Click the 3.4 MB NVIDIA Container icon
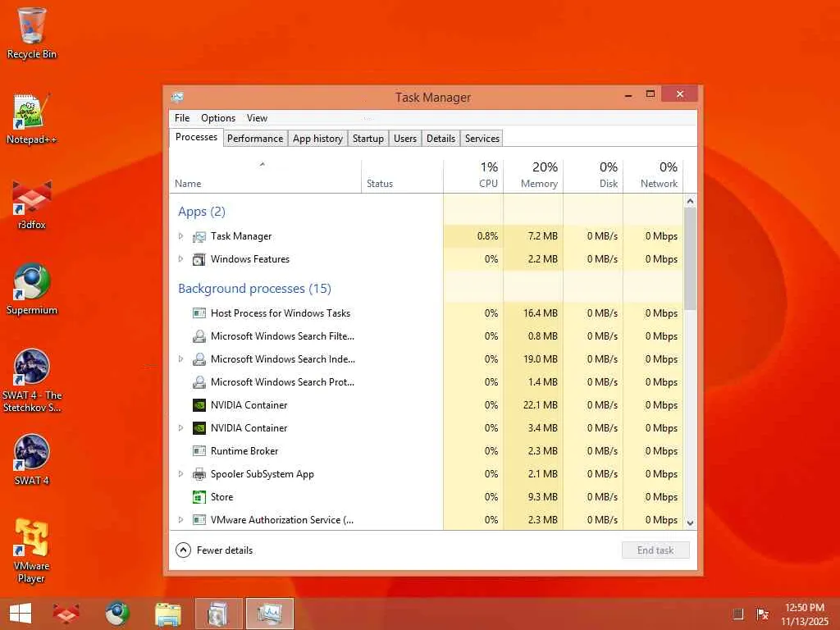The height and width of the screenshot is (630, 840). tap(199, 428)
